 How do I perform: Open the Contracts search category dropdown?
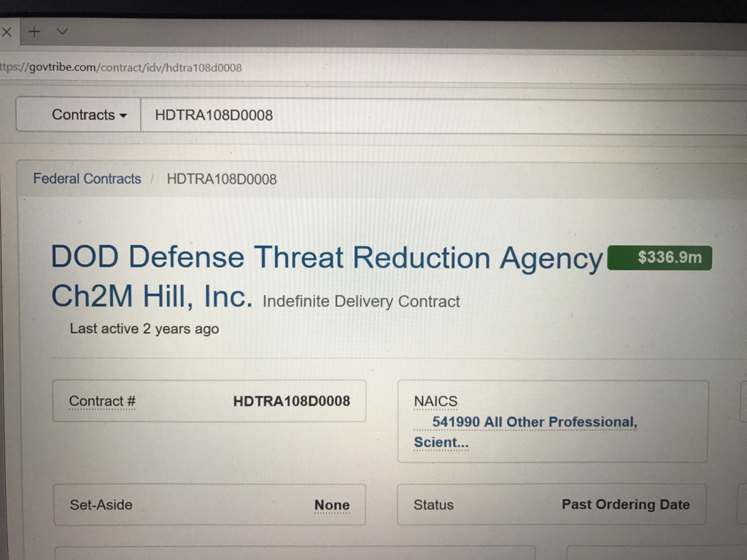[x=89, y=115]
